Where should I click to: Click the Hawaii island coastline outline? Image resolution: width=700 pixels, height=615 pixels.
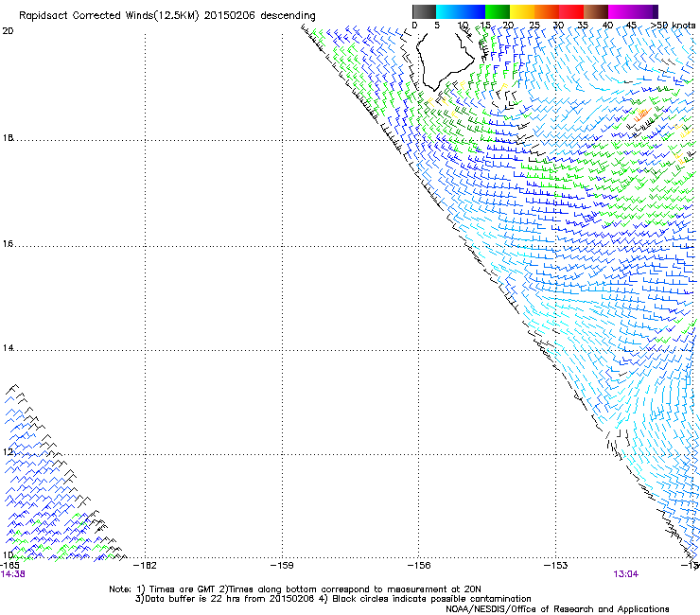pyautogui.click(x=445, y=61)
